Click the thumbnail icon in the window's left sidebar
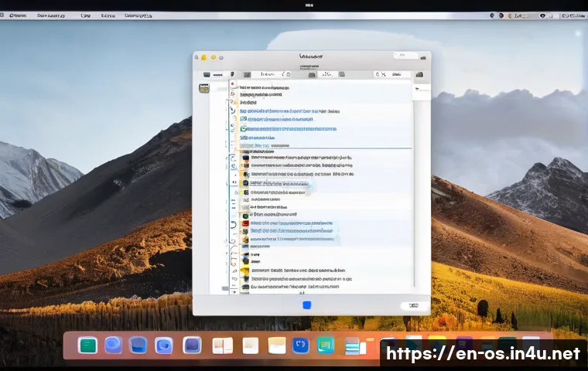 pyautogui.click(x=204, y=89)
